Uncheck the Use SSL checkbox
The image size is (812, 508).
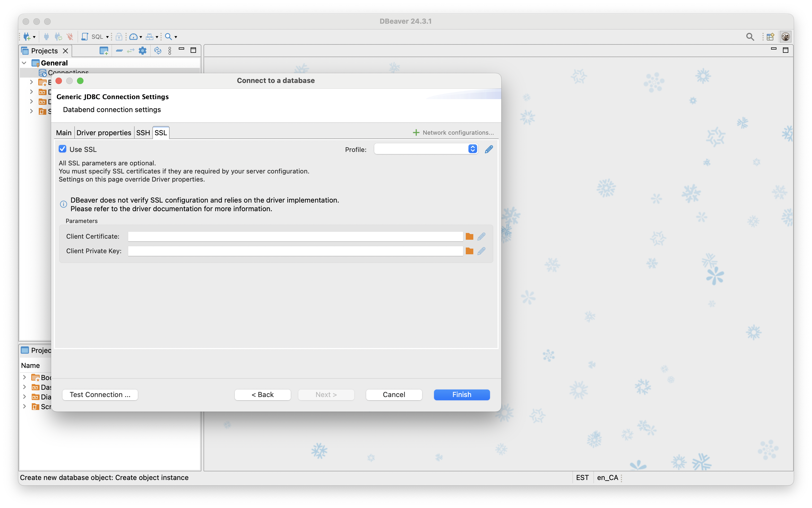coord(62,149)
